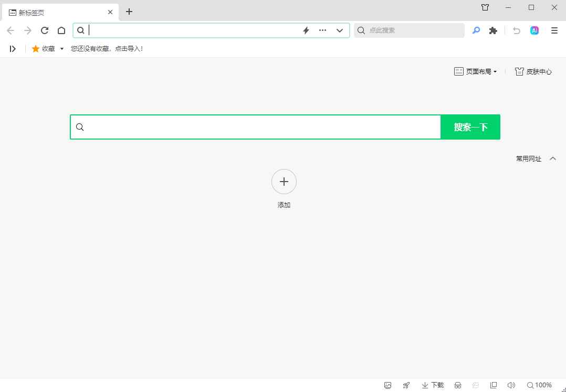566x392 pixels.
Task: Expand the 页面布局 dropdown
Action: click(476, 71)
